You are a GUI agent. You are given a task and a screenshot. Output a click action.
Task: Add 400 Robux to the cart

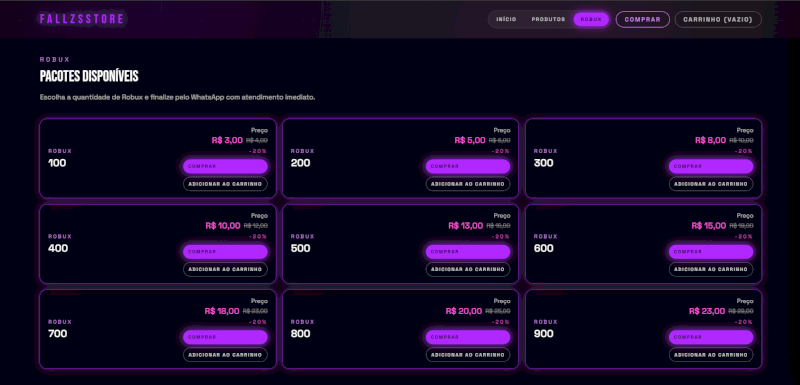(x=225, y=269)
